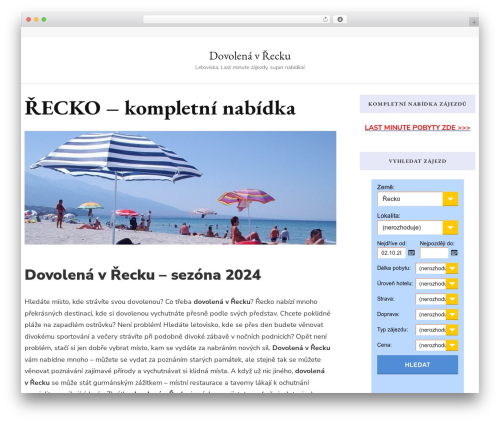Click the Dovolená v Řecku – sezóna 2024 heading
The width and height of the screenshot is (500, 423).
coord(143,275)
